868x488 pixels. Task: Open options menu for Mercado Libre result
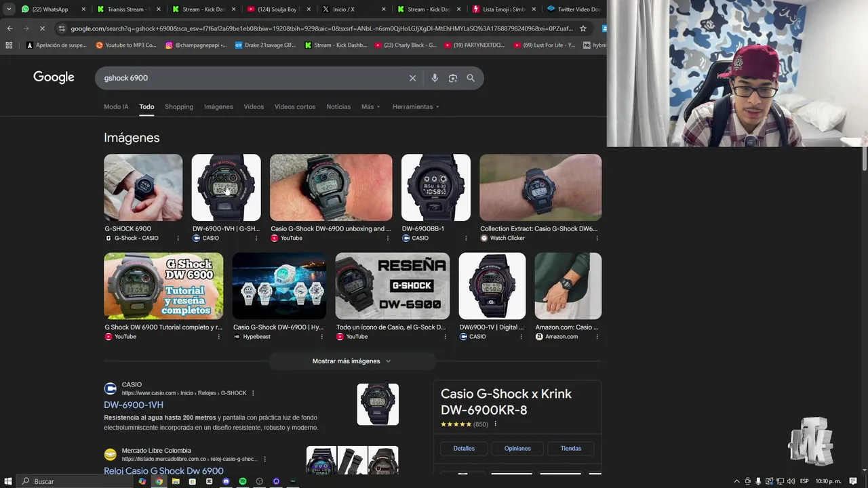(264, 460)
